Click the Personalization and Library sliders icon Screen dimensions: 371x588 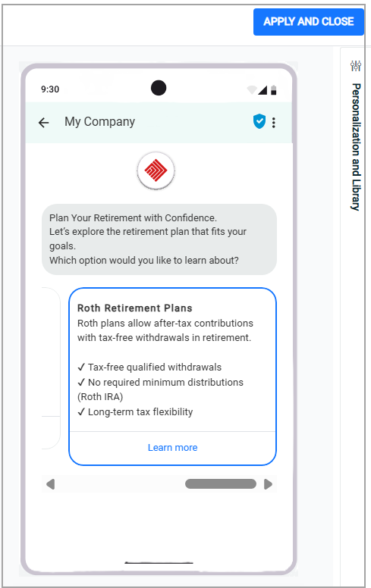pyautogui.click(x=356, y=66)
